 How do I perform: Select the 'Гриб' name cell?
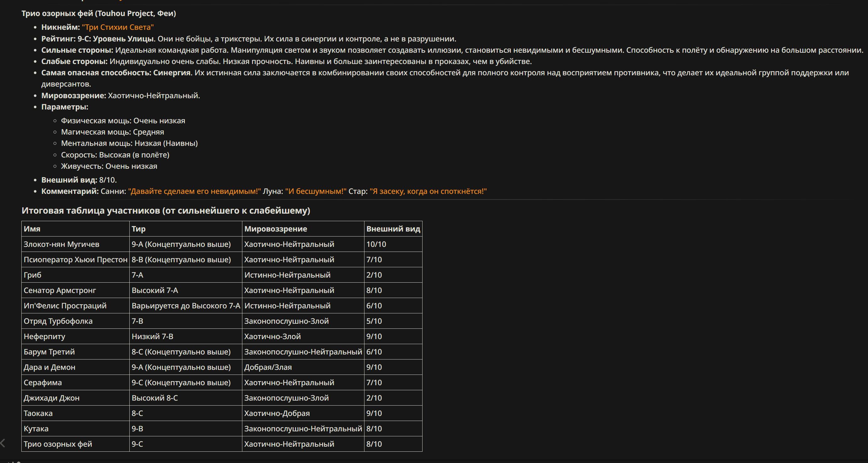coord(75,275)
